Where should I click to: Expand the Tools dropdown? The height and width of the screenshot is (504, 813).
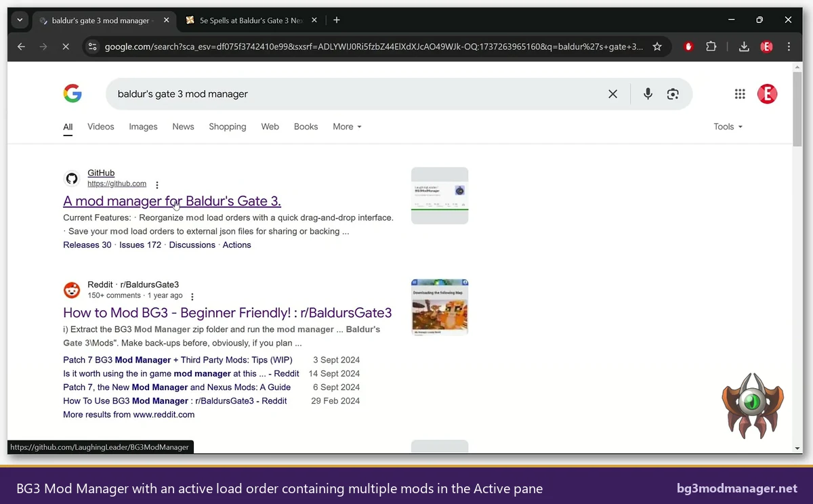(728, 127)
